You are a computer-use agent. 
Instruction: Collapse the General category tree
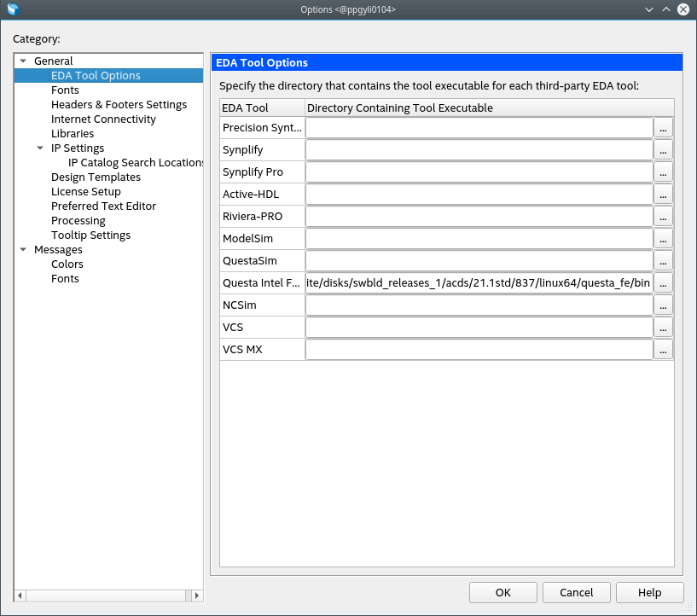click(22, 61)
